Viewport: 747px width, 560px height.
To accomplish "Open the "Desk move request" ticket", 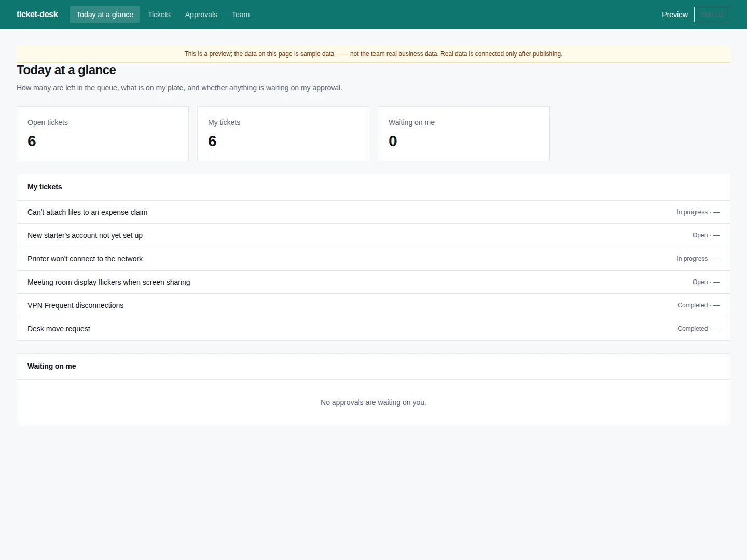I will (374, 329).
